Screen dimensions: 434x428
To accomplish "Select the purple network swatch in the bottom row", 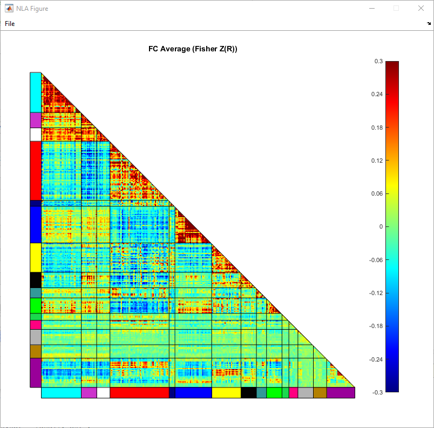I will [341, 393].
